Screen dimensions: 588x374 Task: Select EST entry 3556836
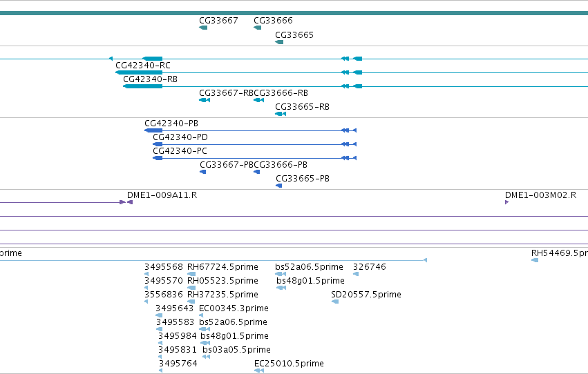pos(164,295)
